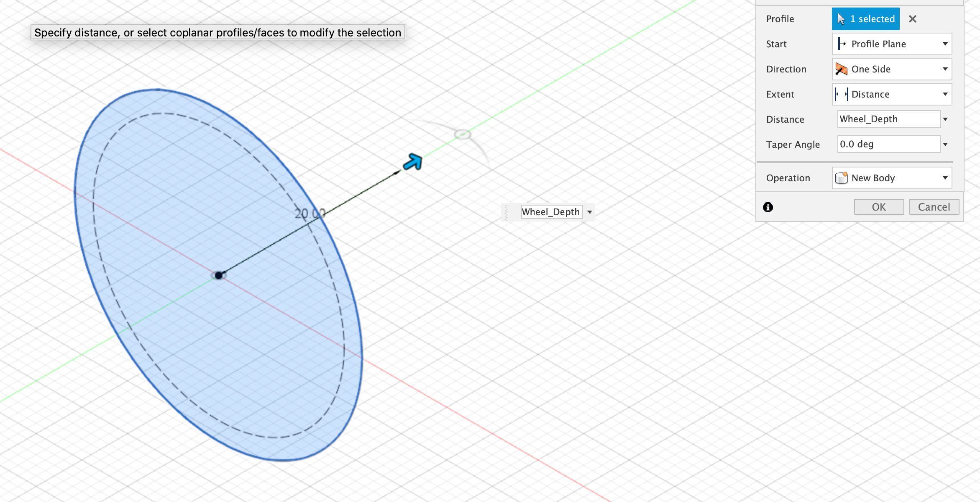This screenshot has height=502, width=980.
Task: Click the New Body operation icon
Action: (842, 178)
